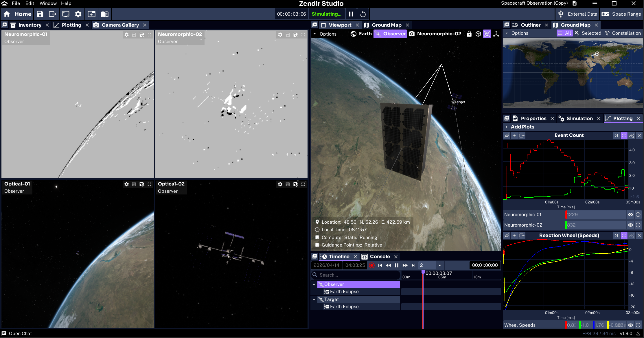Screen dimensions: 644x338
Task: Add a series to the Reaction Wheel plot
Action: 514,236
